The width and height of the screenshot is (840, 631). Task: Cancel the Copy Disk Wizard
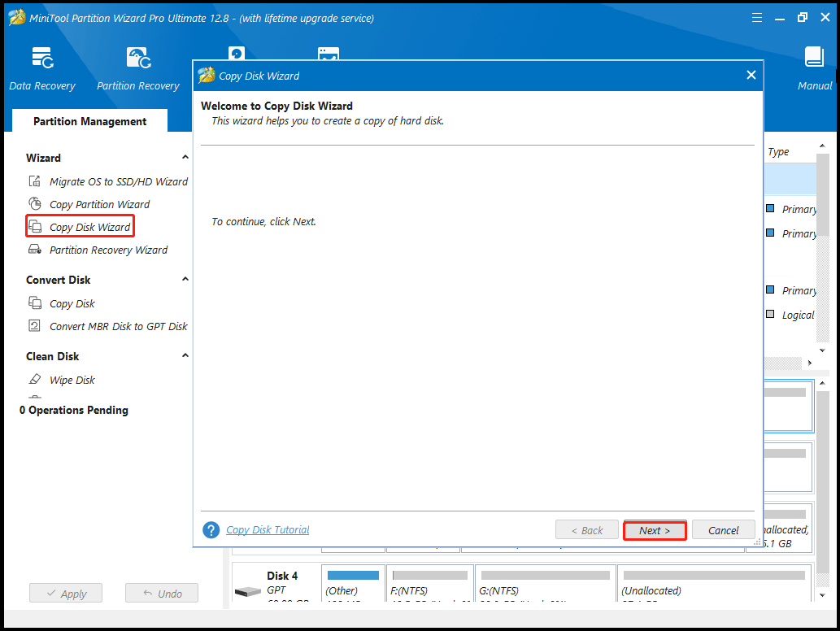click(723, 530)
